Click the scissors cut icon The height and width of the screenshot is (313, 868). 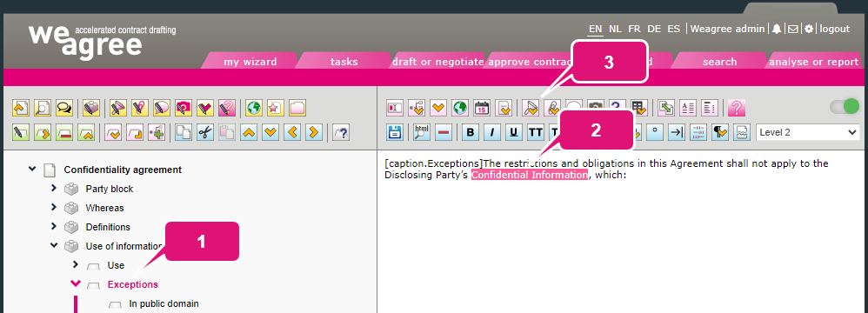coord(204,133)
